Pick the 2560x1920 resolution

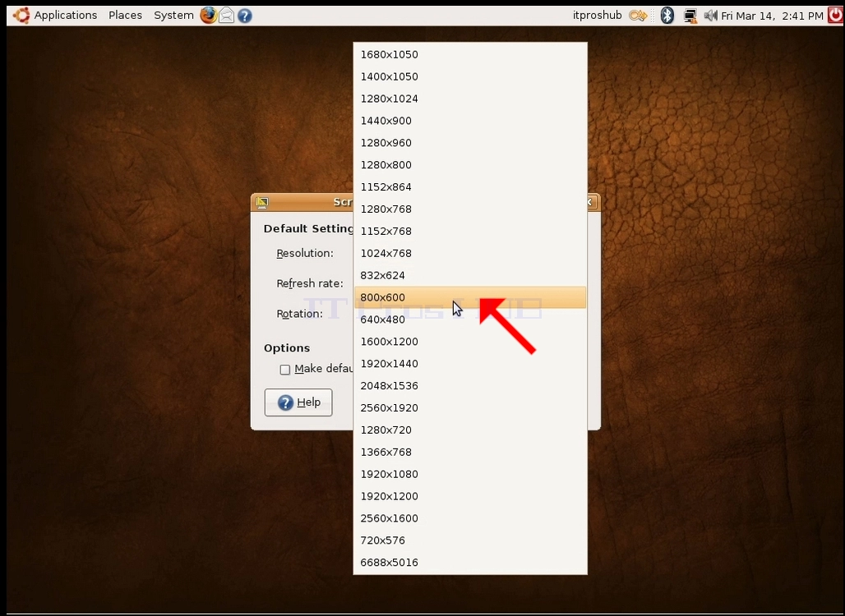(470, 407)
